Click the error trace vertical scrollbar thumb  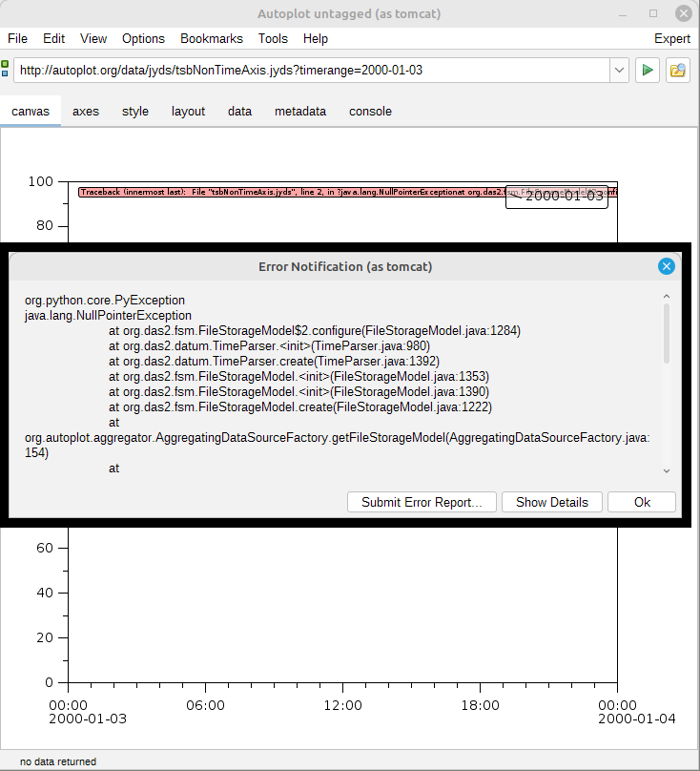coord(666,334)
